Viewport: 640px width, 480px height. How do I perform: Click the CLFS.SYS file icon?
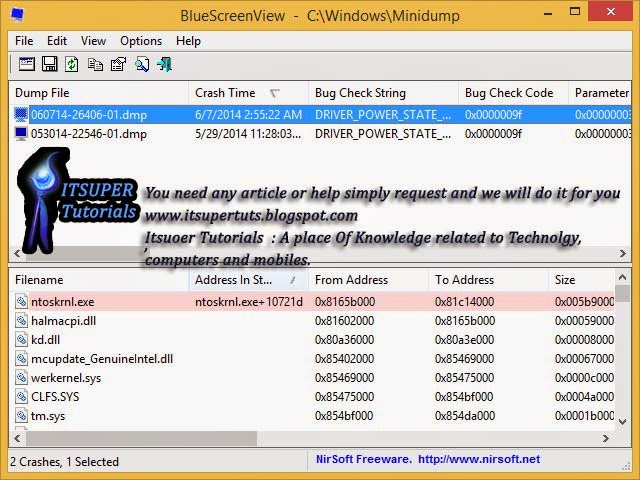(21, 397)
